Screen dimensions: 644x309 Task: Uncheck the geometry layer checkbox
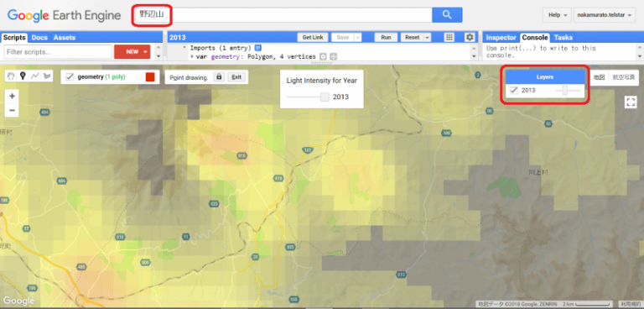point(70,77)
